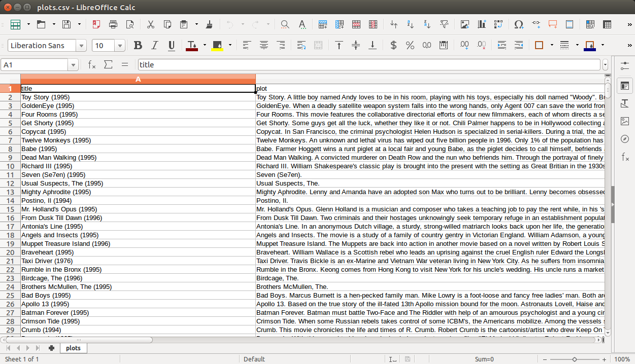
Task: Sort descending Z to A
Action: [427, 24]
